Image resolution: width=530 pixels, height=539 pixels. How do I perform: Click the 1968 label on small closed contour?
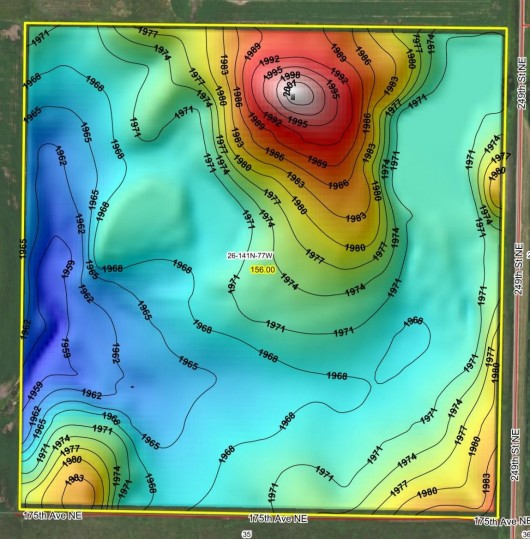(x=413, y=321)
